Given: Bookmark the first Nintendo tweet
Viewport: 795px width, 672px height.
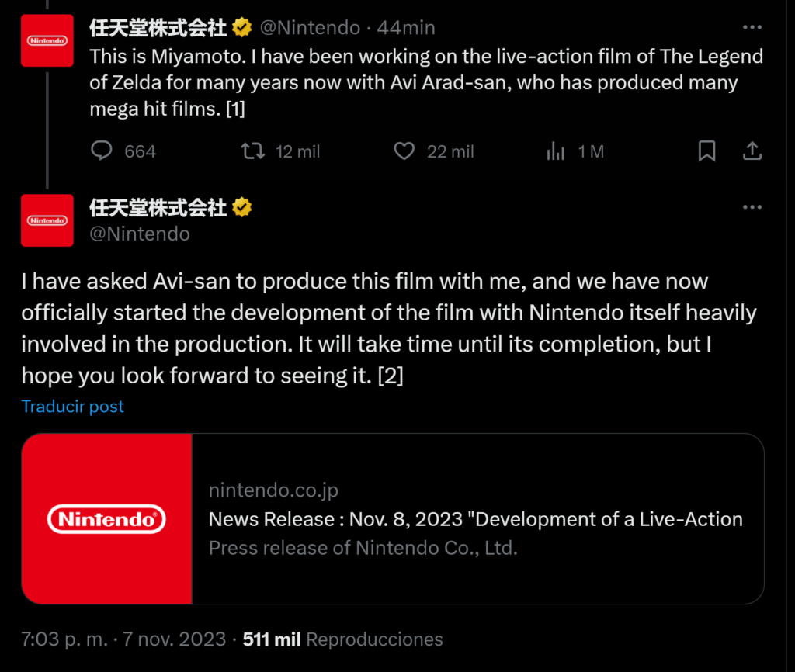Looking at the screenshot, I should click(x=706, y=151).
